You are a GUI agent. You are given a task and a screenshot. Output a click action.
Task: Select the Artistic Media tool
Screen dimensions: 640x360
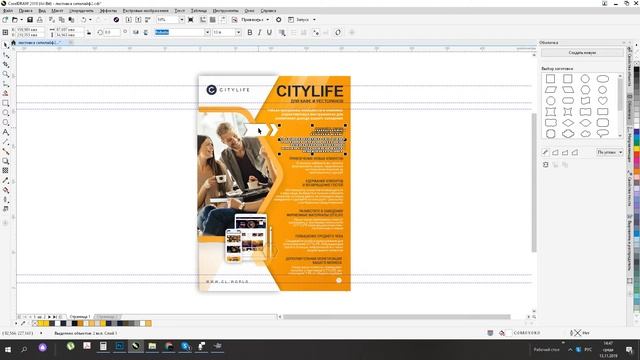[6, 93]
